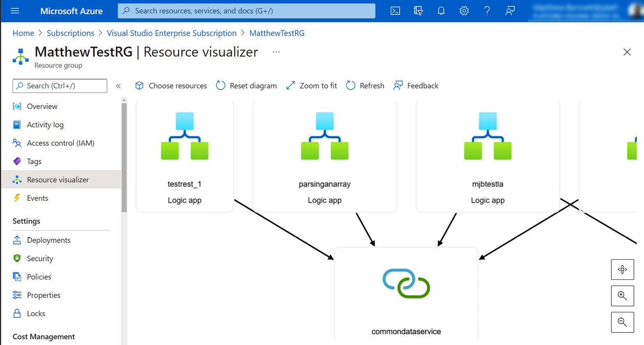Image resolution: width=644 pixels, height=345 pixels.
Task: Go to Subscriptions breadcrumb link
Action: [71, 33]
